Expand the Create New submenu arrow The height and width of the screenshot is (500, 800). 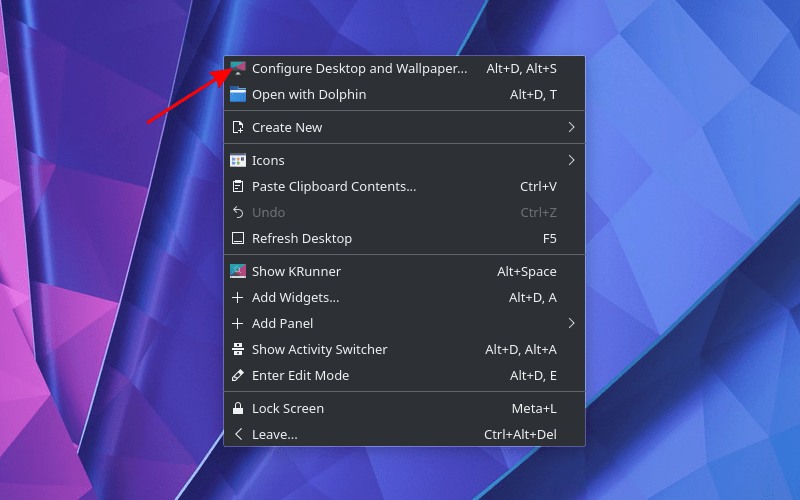(x=571, y=127)
